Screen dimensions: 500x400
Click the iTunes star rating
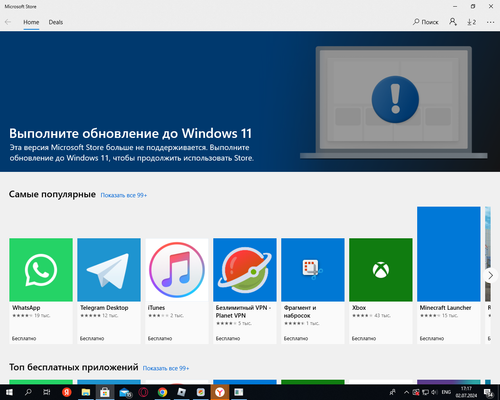[158, 315]
